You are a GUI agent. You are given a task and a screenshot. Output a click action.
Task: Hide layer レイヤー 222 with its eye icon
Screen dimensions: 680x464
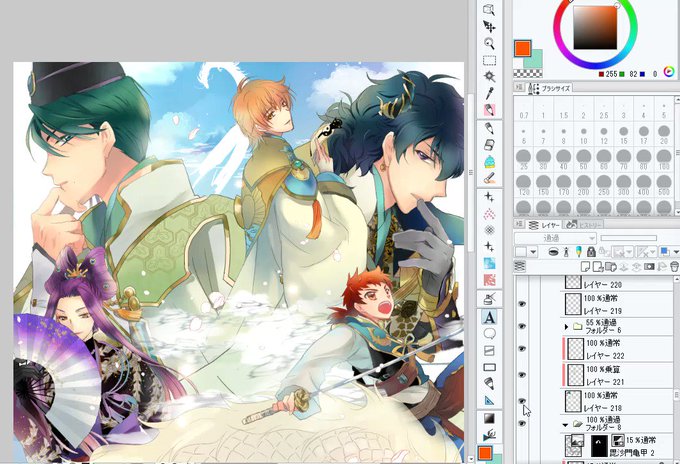[522, 349]
